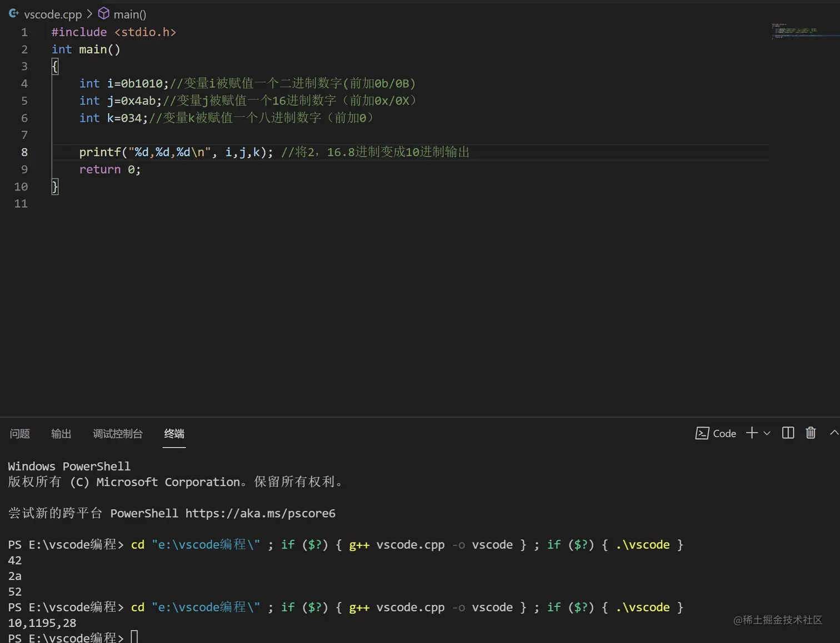This screenshot has width=840, height=643.
Task: Select the 终端 tab
Action: [x=174, y=434]
